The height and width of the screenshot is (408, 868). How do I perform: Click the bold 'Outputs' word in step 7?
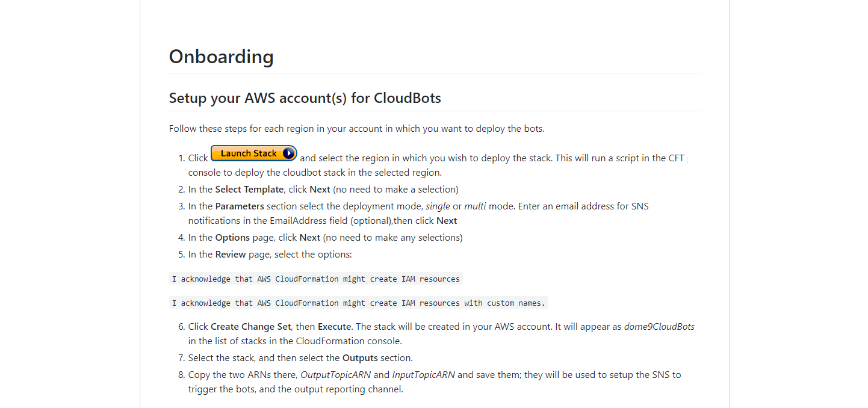[360, 358]
